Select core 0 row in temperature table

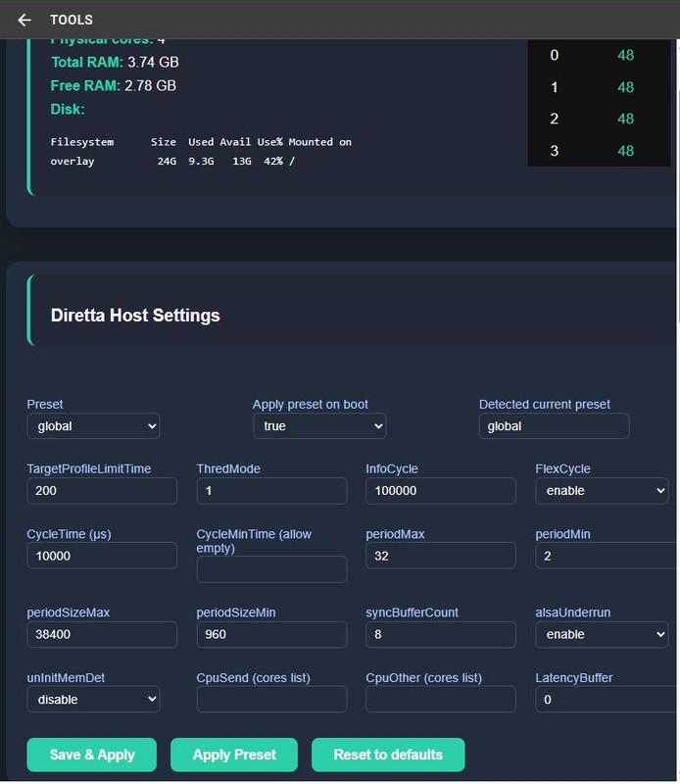599,55
